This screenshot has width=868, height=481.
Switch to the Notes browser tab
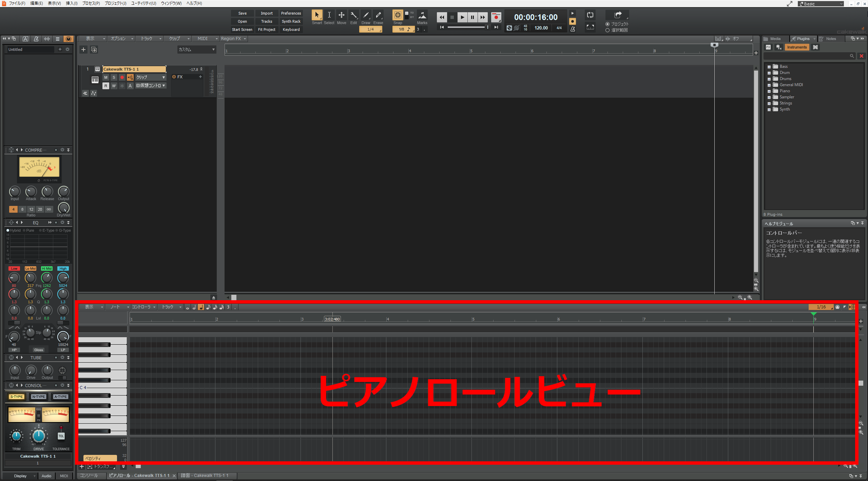(831, 39)
